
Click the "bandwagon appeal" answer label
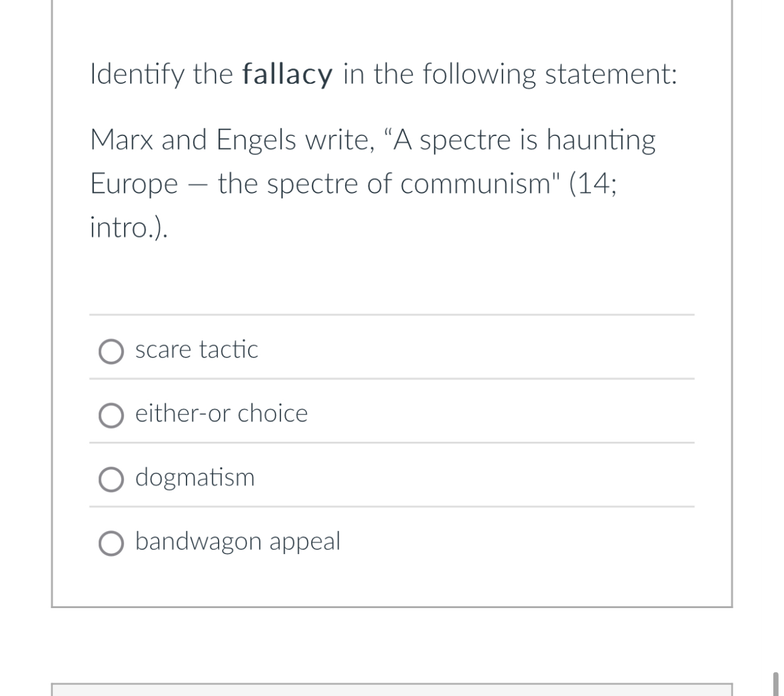tap(237, 542)
